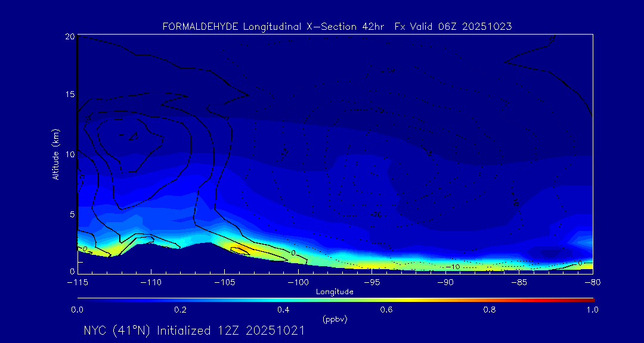Click the 0.4 colorbar tick label

point(283,310)
